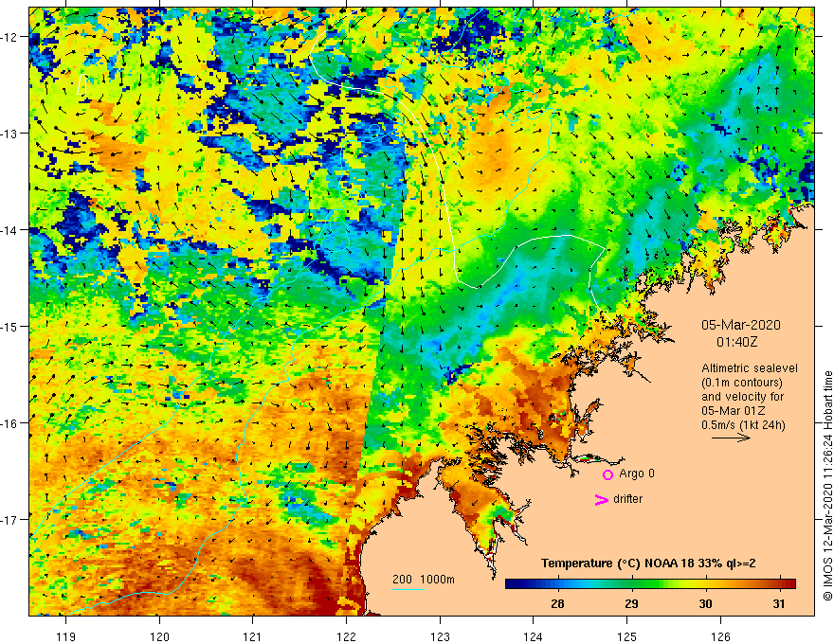Click the color bar label 30

pyautogui.click(x=705, y=604)
